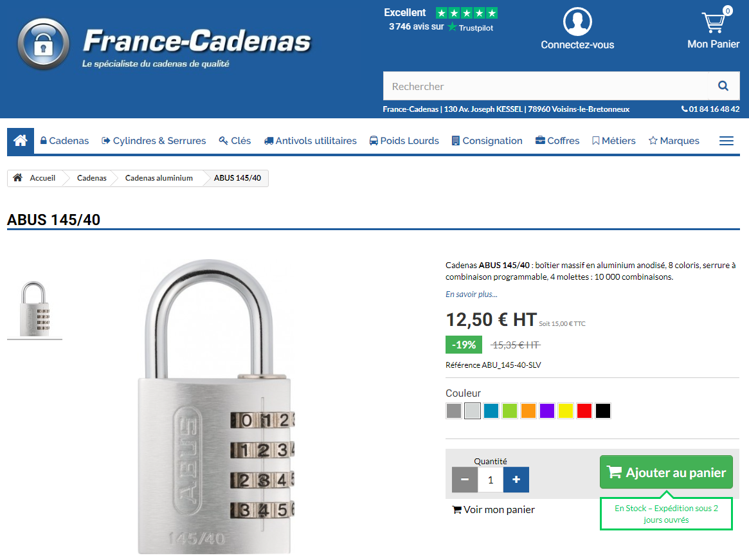Expand description via En savoir plus
Viewport: 749px width, 560px height.
pyautogui.click(x=471, y=294)
